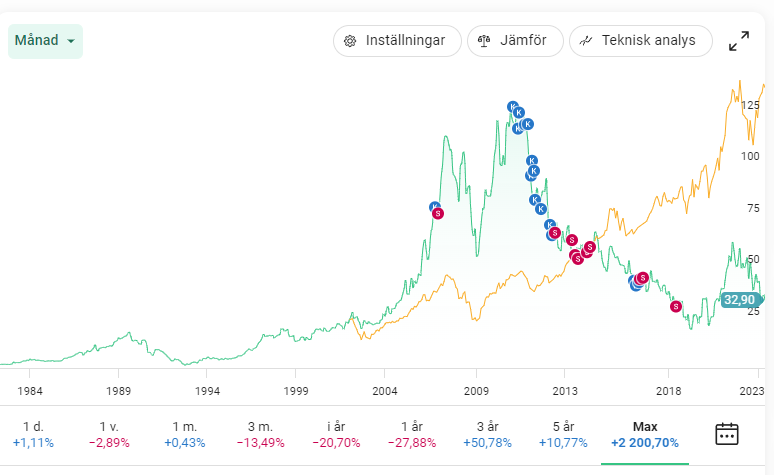Click the topmost blue K marker at the peak
This screenshot has height=475, width=774.
pyautogui.click(x=513, y=107)
